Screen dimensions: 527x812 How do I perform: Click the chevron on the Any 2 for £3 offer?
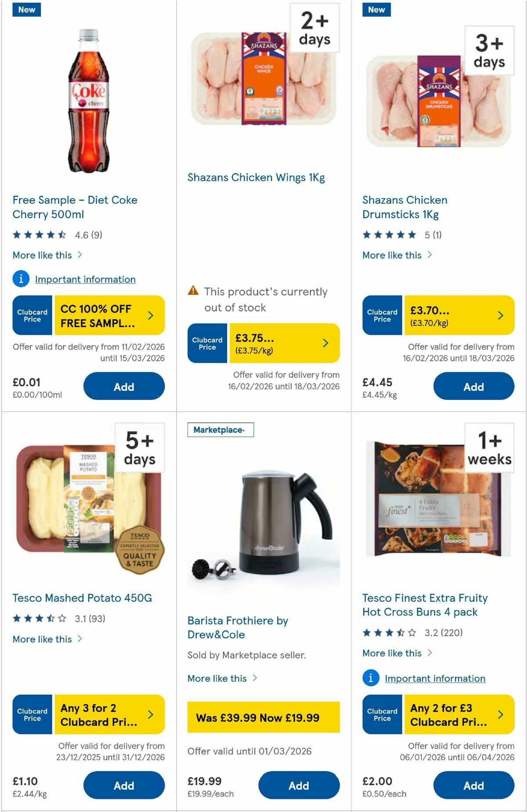click(x=501, y=714)
